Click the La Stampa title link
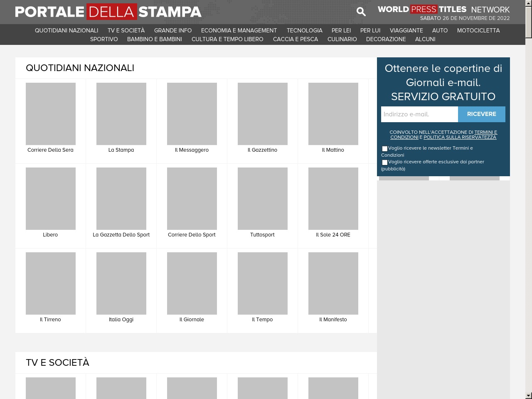The height and width of the screenshot is (399, 532). (121, 150)
